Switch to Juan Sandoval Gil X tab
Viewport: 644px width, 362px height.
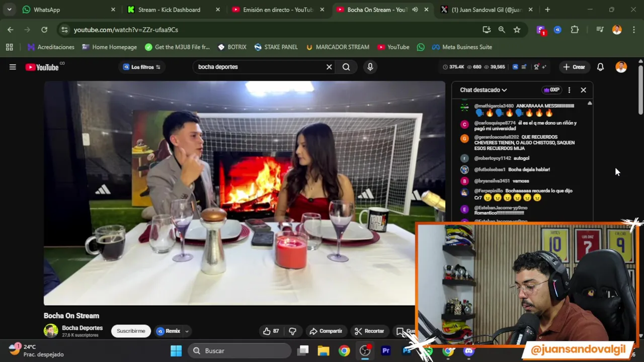487,10
